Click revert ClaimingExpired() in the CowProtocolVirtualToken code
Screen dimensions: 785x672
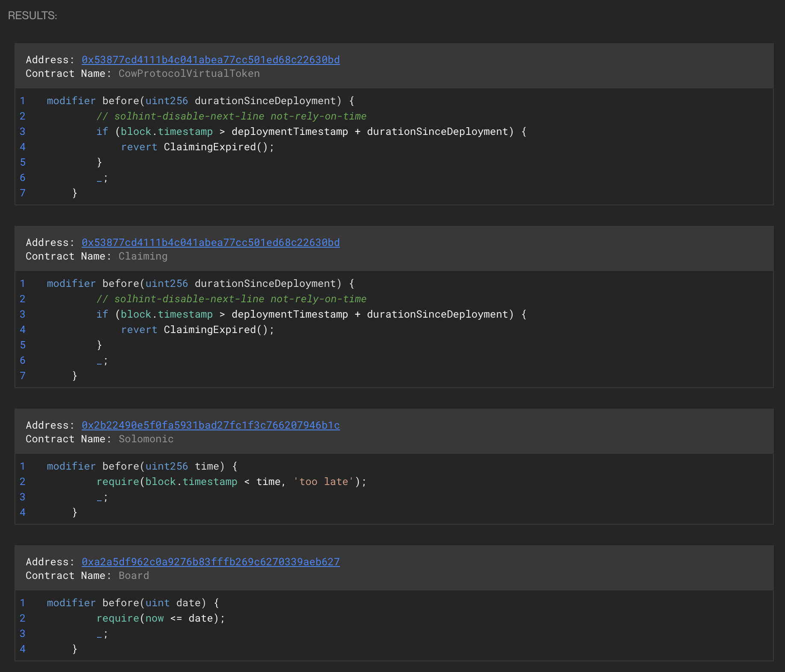197,147
